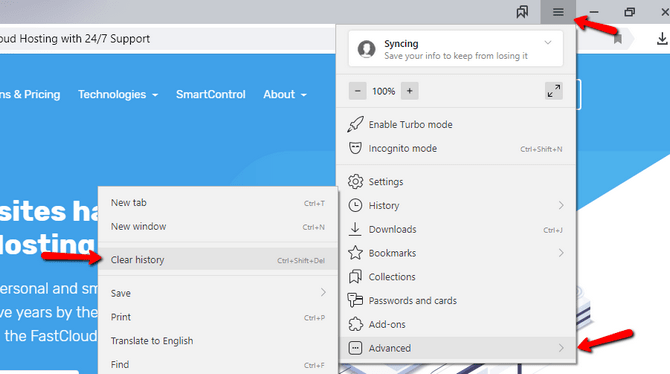The image size is (670, 374).
Task: Click the Advanced ellipsis icon
Action: tap(355, 348)
